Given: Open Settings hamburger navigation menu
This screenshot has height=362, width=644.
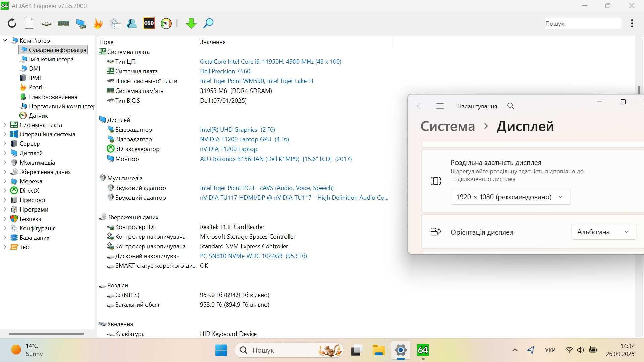Looking at the screenshot, I should tap(440, 106).
